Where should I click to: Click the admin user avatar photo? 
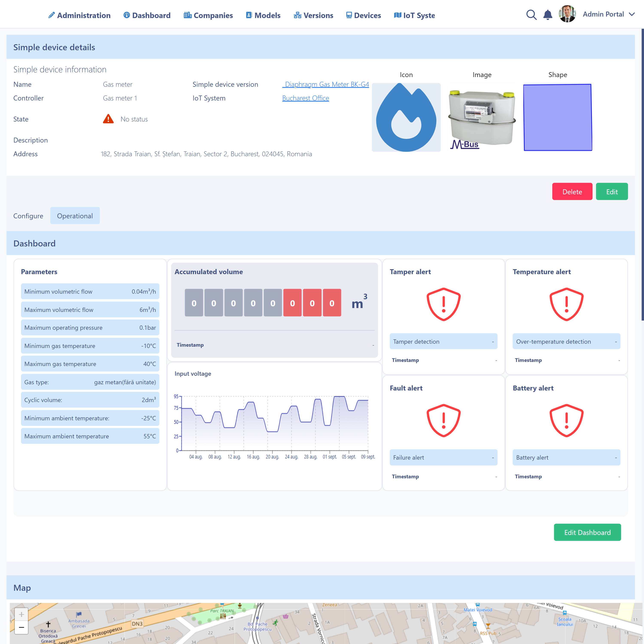pyautogui.click(x=567, y=14)
